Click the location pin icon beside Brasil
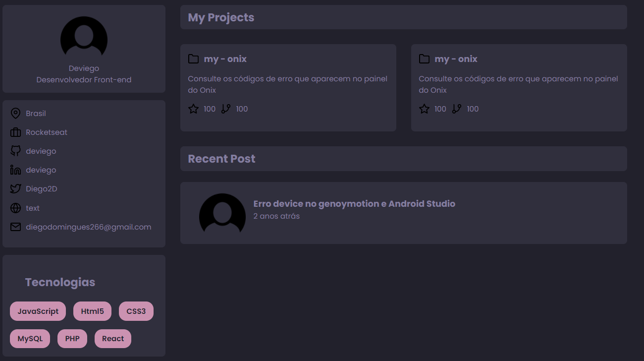The width and height of the screenshot is (644, 361). point(15,113)
